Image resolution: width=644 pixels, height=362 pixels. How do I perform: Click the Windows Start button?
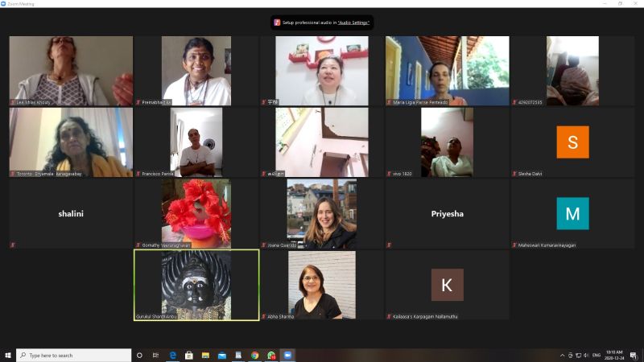pyautogui.click(x=8, y=355)
